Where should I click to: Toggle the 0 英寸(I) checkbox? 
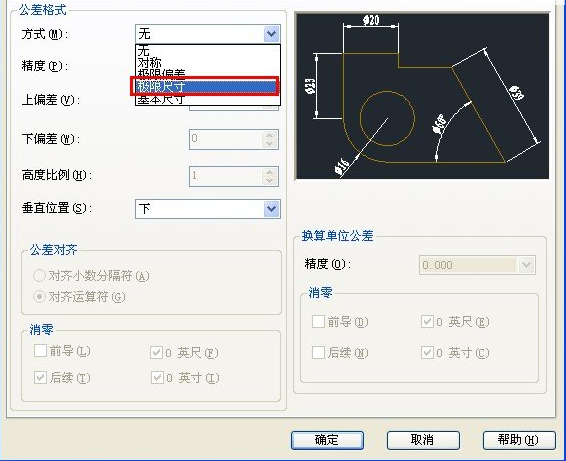coord(156,378)
